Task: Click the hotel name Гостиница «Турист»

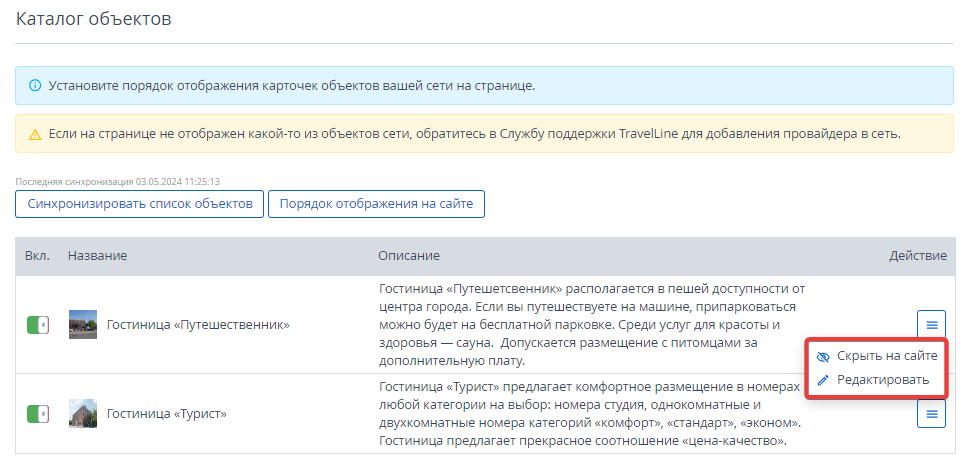Action: 167,414
